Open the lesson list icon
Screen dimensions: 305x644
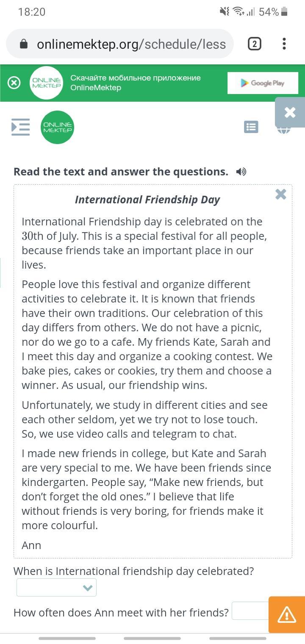coord(251,127)
